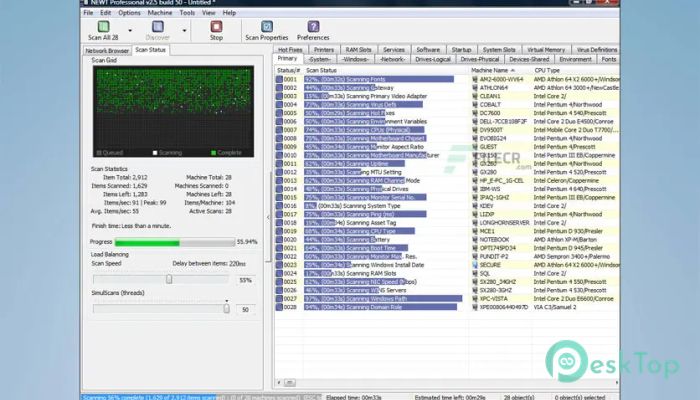Image resolution: width=700 pixels, height=400 pixels.
Task: Open the -System- tab
Action: click(x=320, y=59)
